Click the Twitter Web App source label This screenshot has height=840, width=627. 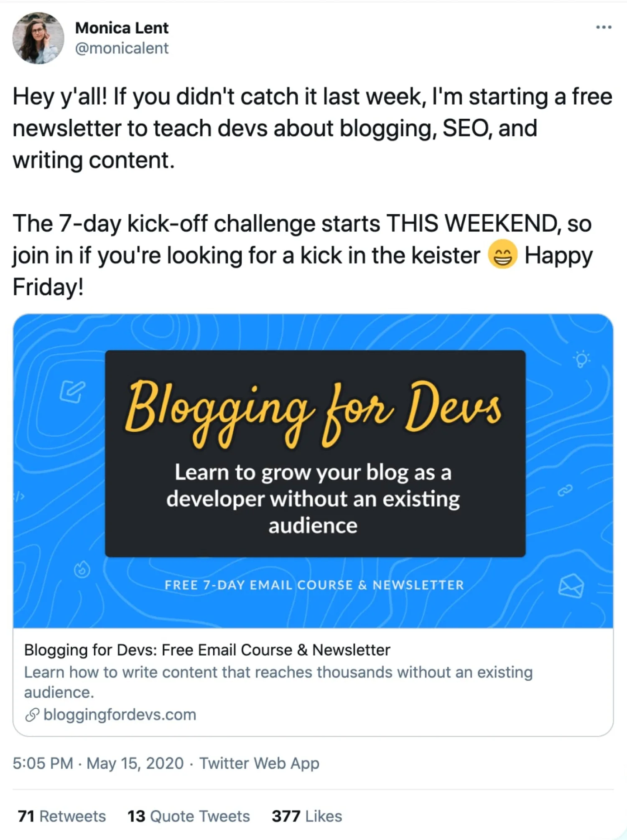pyautogui.click(x=259, y=763)
